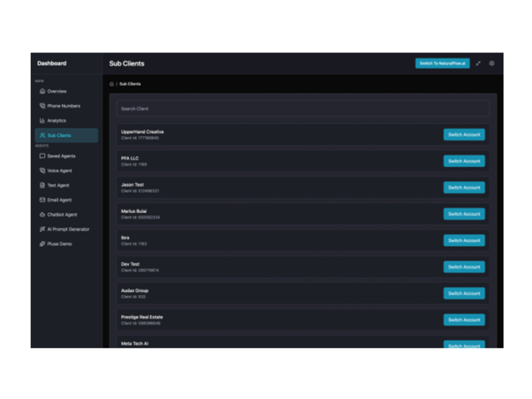Click the Overview home icon in sidebar
Screen dimensions: 532x399
[43, 91]
